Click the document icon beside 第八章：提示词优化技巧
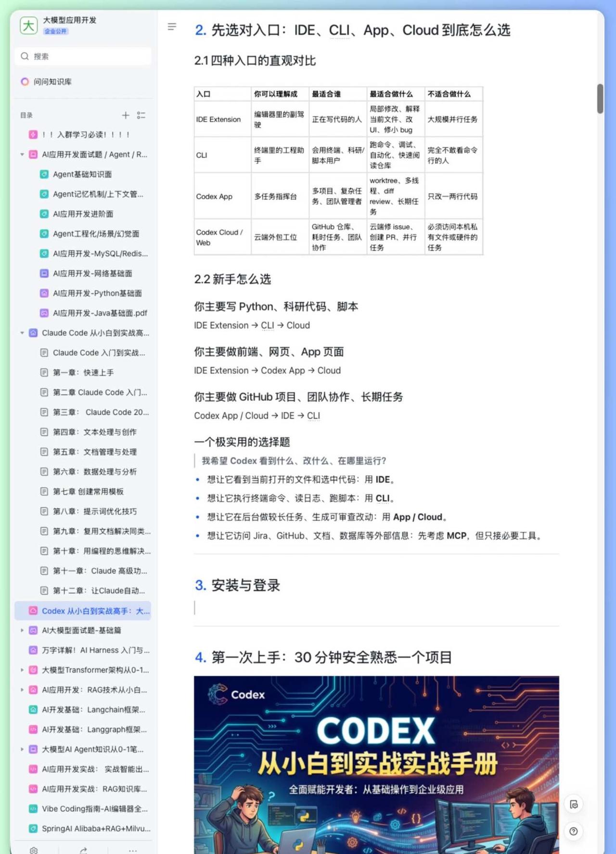Viewport: 616px width, 854px height. coord(44,511)
